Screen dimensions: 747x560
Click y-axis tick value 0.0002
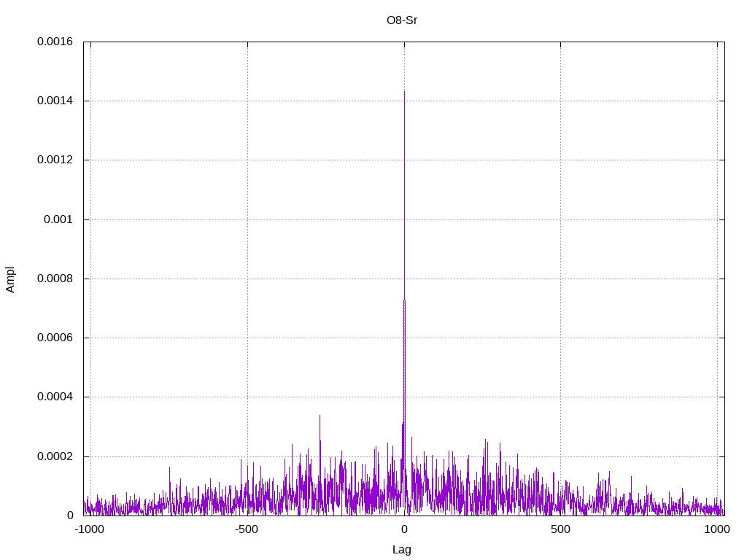click(55, 456)
